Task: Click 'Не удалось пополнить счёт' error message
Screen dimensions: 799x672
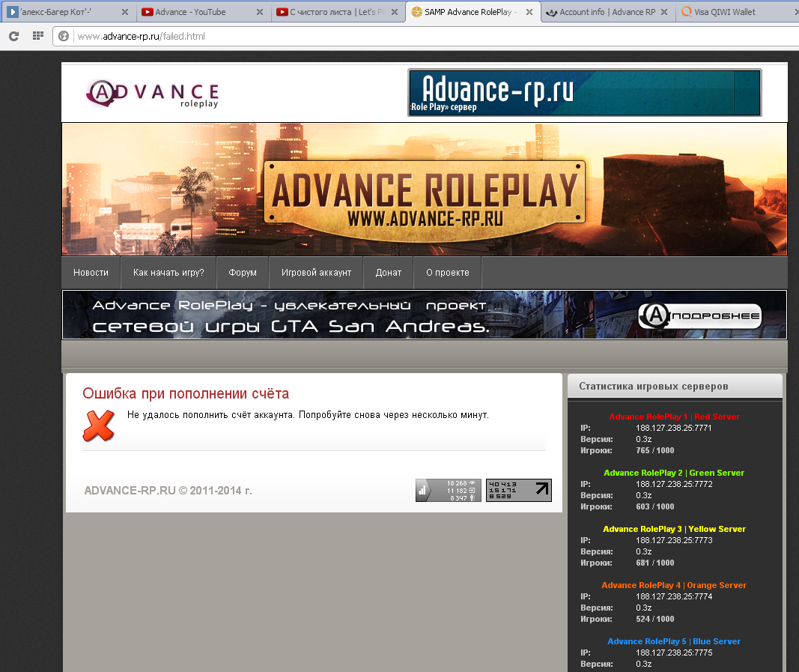Action: point(308,415)
